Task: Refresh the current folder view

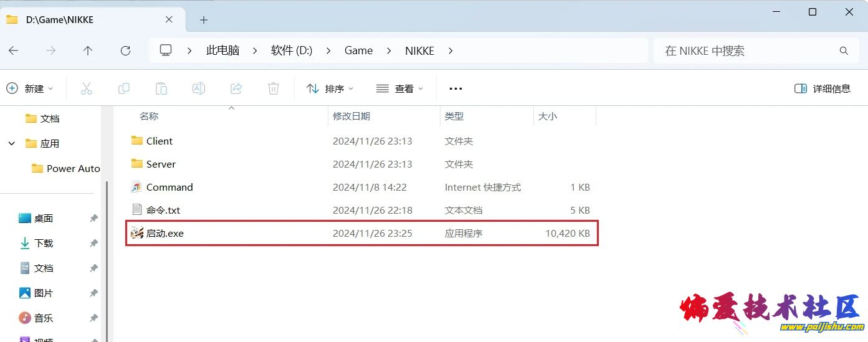Action: coord(125,50)
